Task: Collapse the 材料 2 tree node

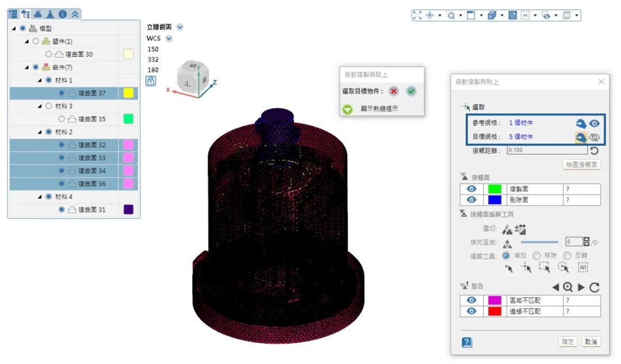Action: click(x=40, y=132)
